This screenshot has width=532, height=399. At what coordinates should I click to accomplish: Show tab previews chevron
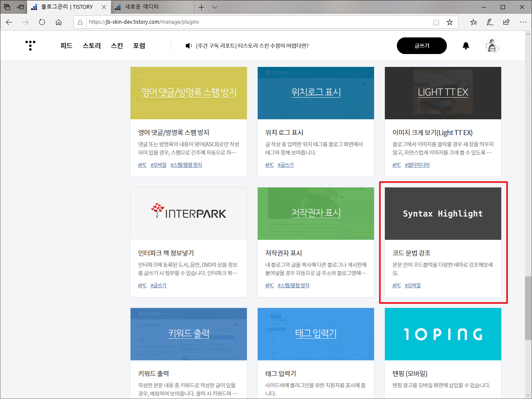(214, 7)
